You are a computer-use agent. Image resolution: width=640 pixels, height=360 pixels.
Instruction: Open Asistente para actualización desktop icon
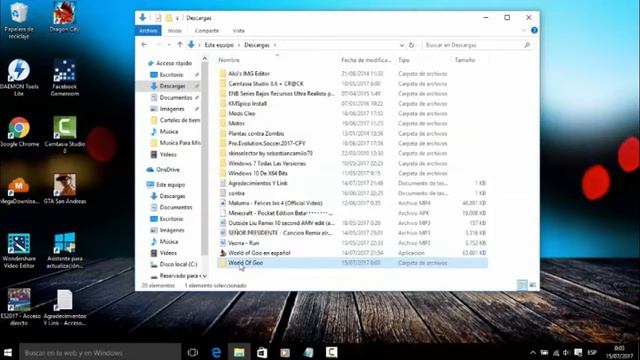[x=64, y=250]
